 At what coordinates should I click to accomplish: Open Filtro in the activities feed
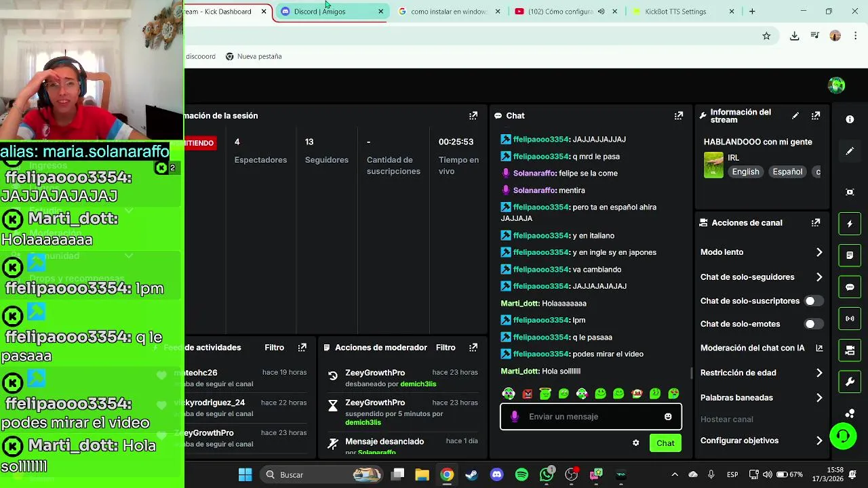[x=274, y=348]
